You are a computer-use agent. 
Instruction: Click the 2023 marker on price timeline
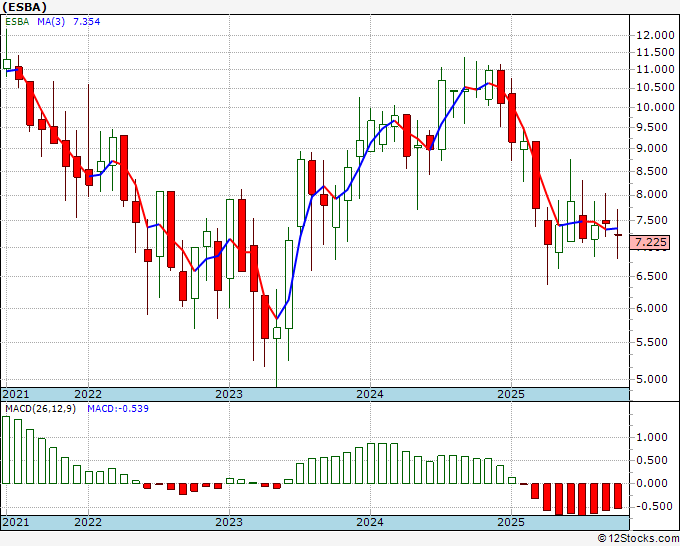[x=229, y=394]
